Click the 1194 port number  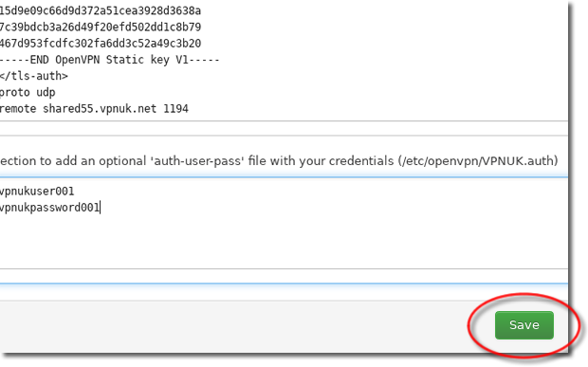coord(175,109)
